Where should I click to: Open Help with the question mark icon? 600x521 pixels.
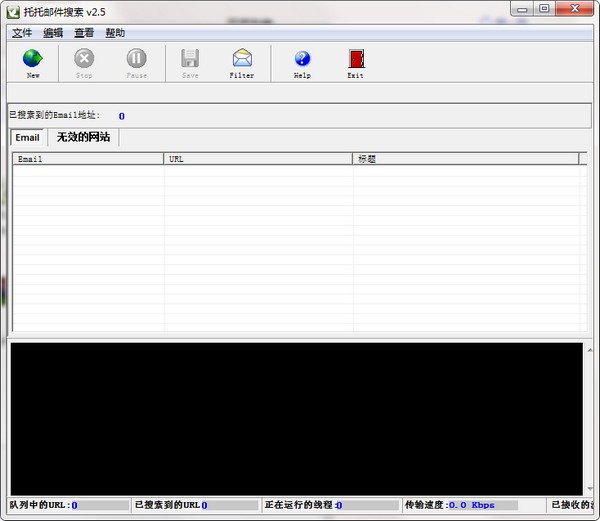[x=302, y=59]
